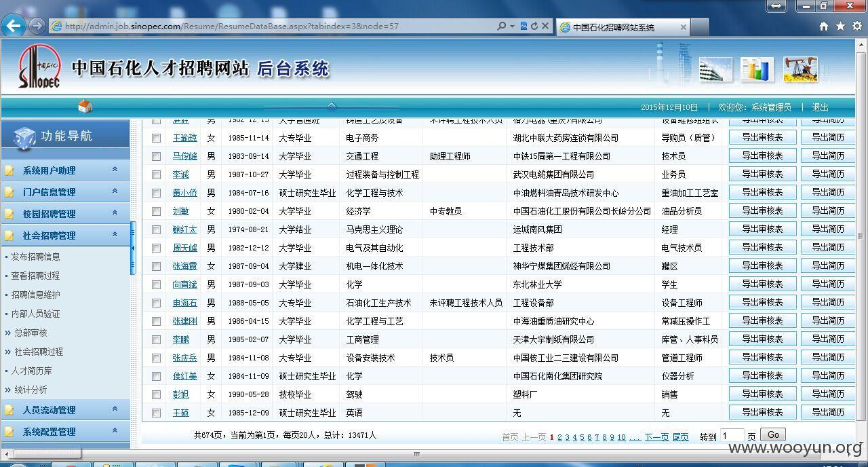Tick the checkbox for 彭旭
The width and height of the screenshot is (868, 467).
(157, 394)
